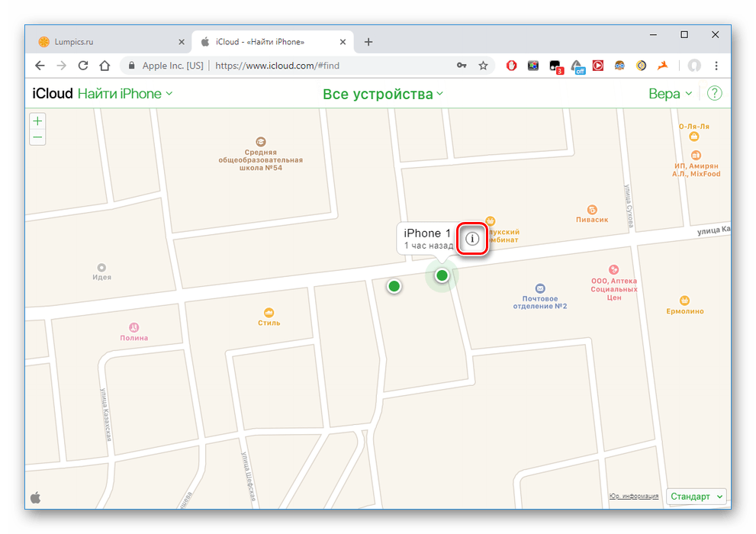756x534 pixels.
Task: Click the site lock icon in address bar
Action: point(132,66)
